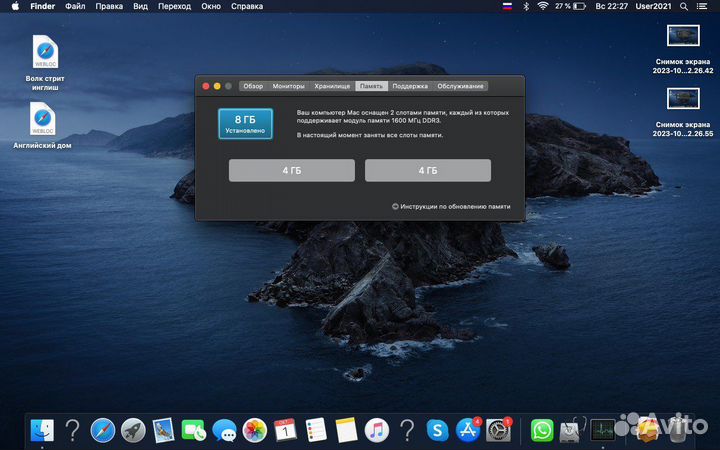Switch to the Мониторы tab
Viewport: 720px width, 450px height.
click(x=288, y=86)
